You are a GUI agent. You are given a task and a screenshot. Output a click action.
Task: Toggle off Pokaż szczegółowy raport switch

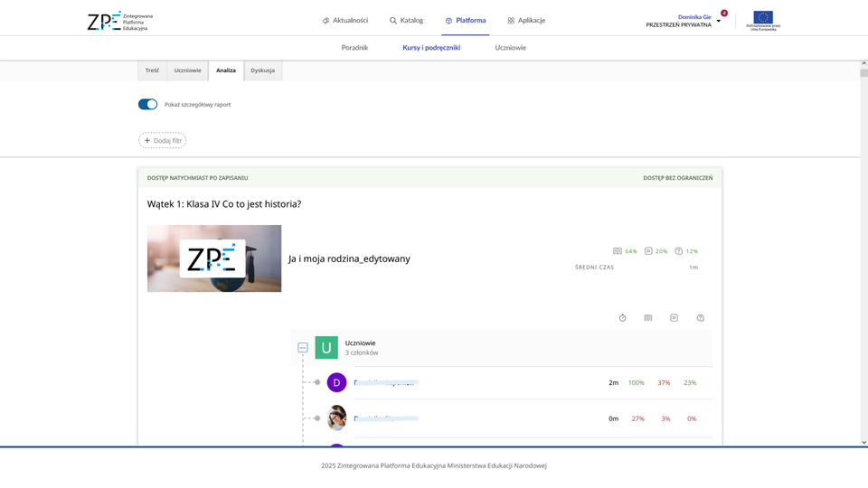click(147, 105)
